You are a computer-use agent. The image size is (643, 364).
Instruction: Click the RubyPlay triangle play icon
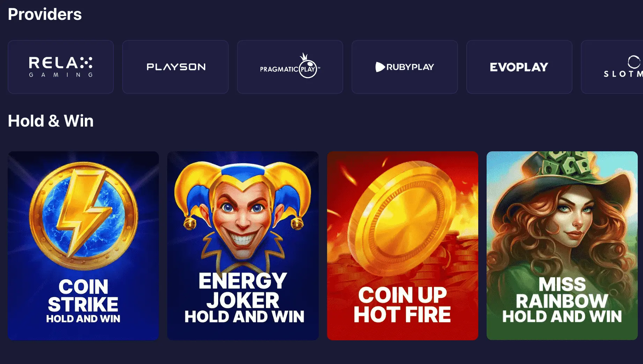point(380,67)
